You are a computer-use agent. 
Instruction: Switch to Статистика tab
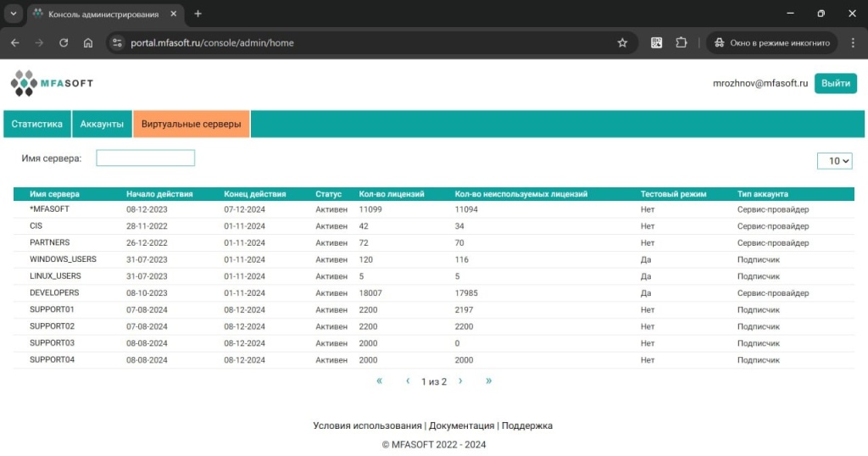click(x=37, y=124)
